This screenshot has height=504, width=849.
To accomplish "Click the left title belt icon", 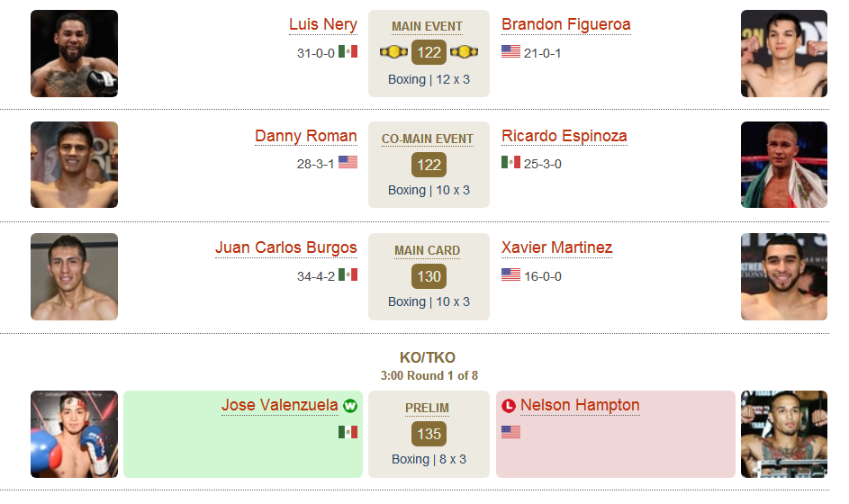I will click(x=393, y=52).
